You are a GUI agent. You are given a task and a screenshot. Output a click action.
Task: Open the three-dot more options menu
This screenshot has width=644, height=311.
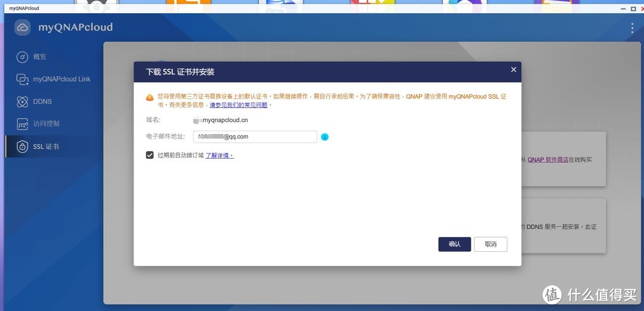pyautogui.click(x=633, y=28)
